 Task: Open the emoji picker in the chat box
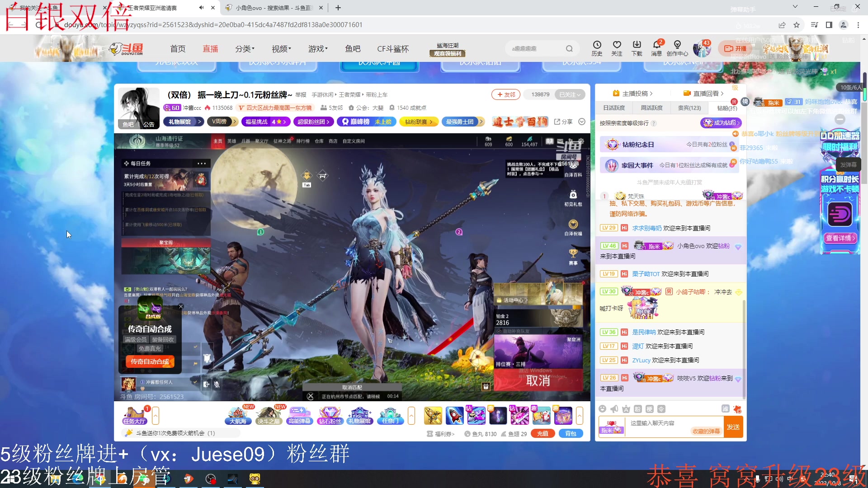coord(602,408)
